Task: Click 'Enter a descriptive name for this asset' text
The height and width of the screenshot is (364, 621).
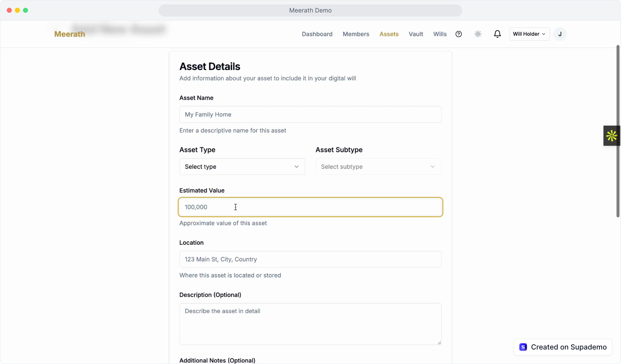Action: [x=233, y=130]
